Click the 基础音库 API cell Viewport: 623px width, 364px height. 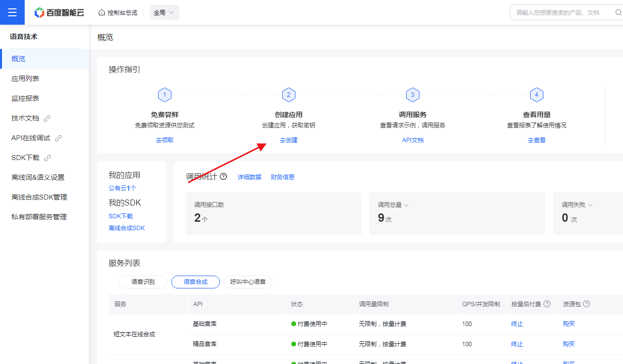205,324
